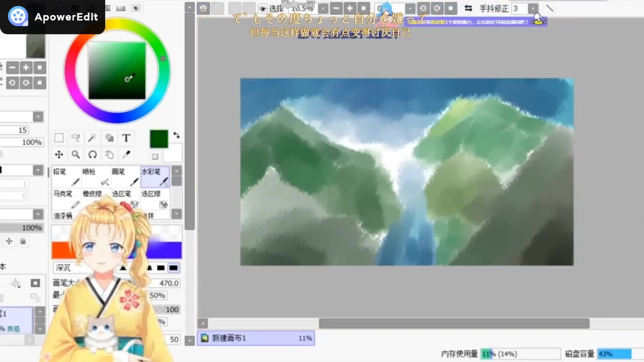Open the rotation angle dropdown
Image resolution: width=644 pixels, height=362 pixels.
point(411,9)
